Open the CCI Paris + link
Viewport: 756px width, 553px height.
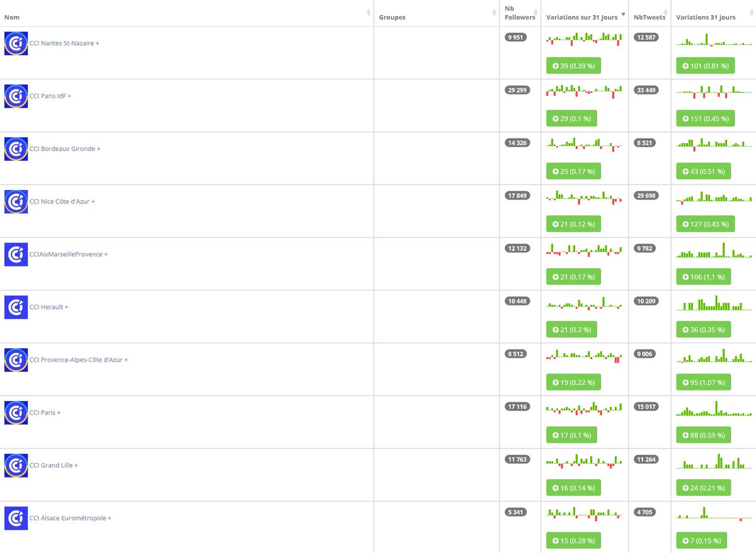pos(45,413)
